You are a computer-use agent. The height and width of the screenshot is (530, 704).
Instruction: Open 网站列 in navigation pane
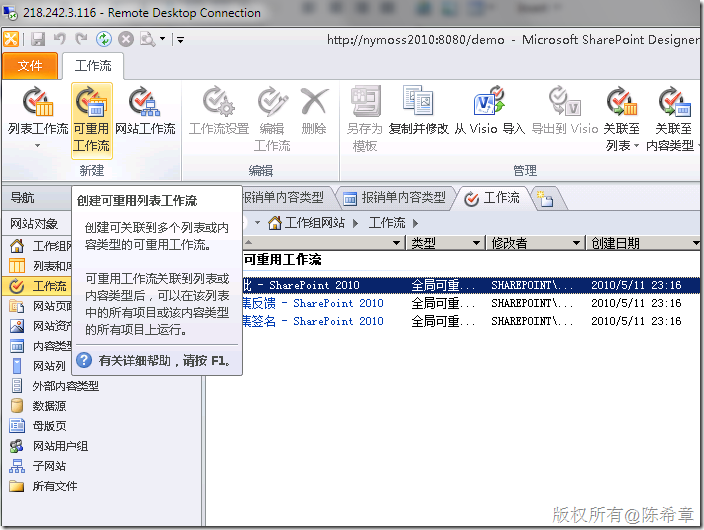coord(40,366)
